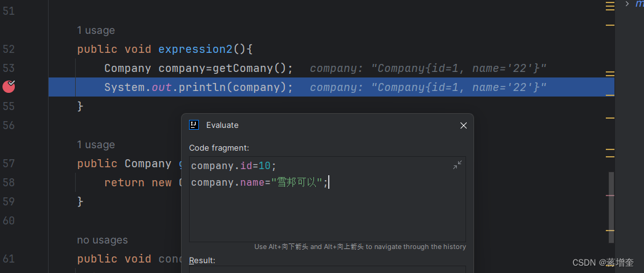
Task: Click the 'no usages' hint above line 61
Action: [x=102, y=240]
